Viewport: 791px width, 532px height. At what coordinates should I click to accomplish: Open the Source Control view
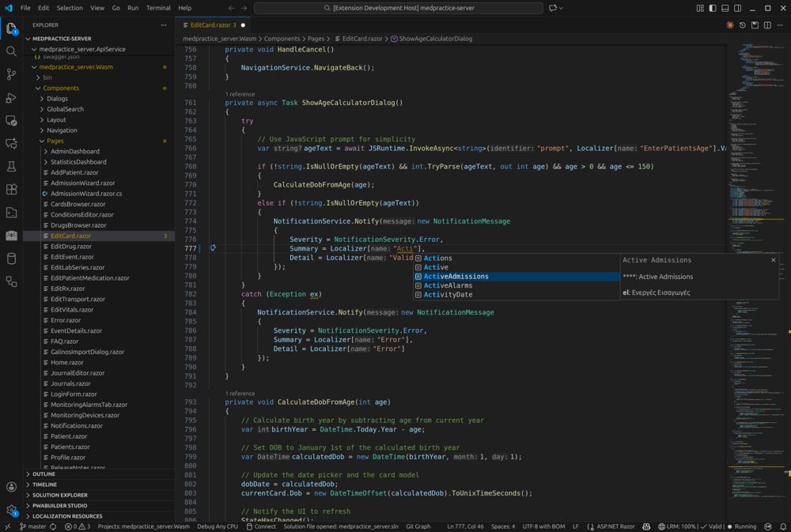pyautogui.click(x=11, y=74)
